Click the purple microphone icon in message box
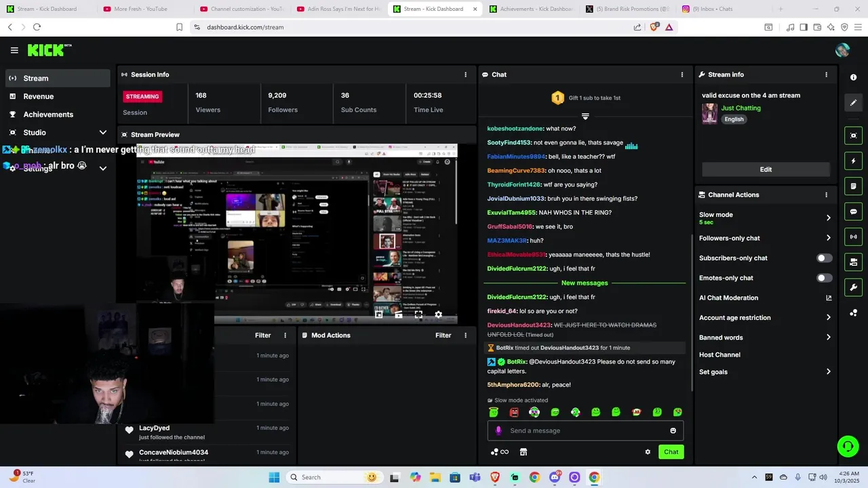The image size is (868, 488). (x=498, y=430)
